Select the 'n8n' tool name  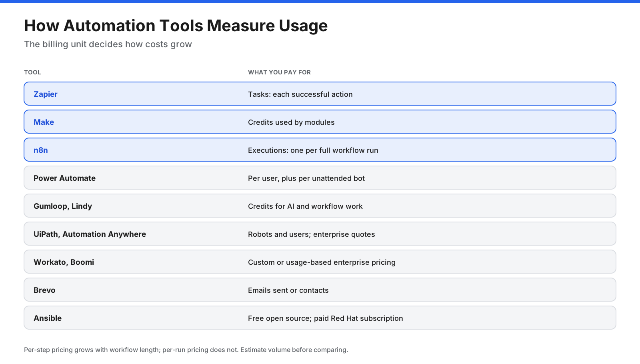pyautogui.click(x=41, y=150)
